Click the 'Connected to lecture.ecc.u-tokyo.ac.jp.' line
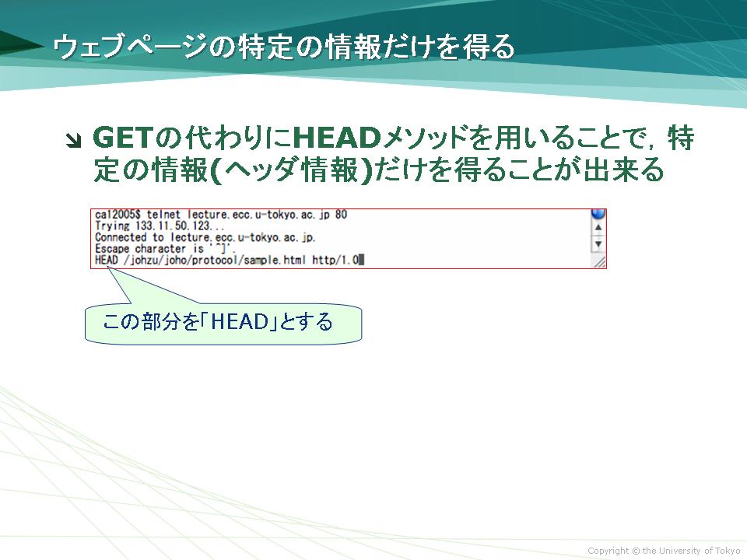The width and height of the screenshot is (747, 560). [205, 238]
